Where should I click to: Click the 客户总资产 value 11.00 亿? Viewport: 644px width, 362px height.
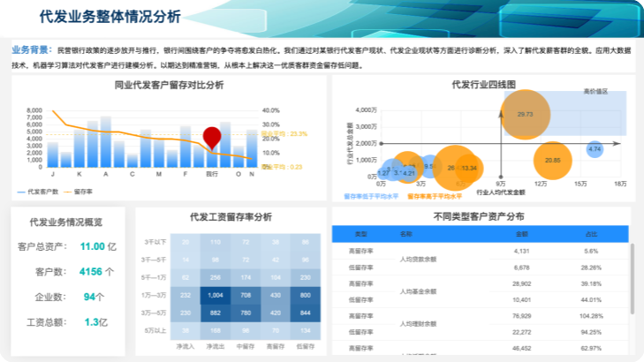[x=98, y=246]
